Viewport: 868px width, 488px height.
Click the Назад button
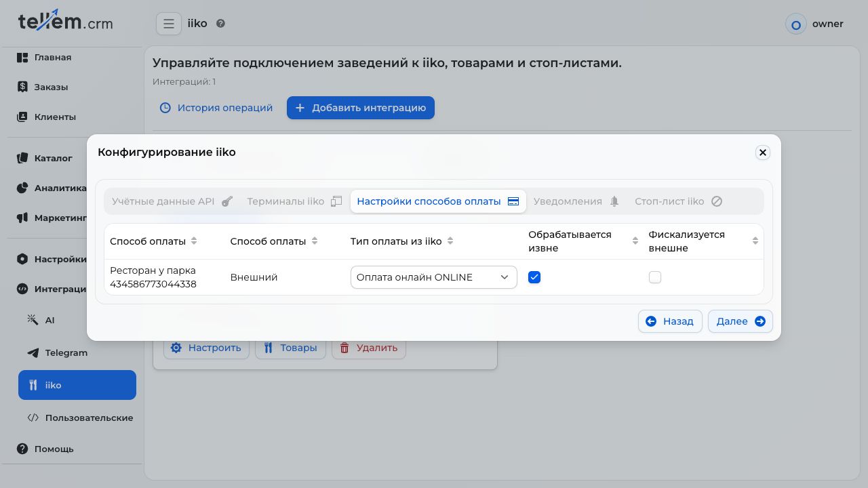670,321
